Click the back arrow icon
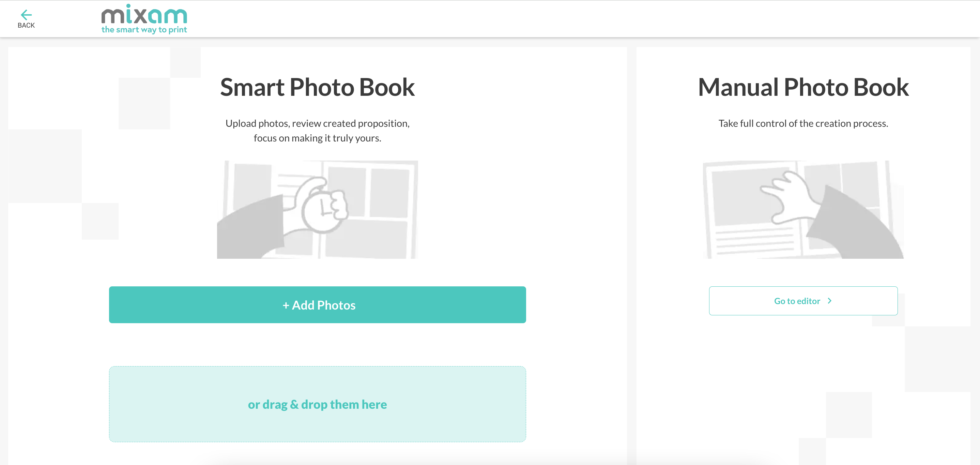This screenshot has width=980, height=465. click(26, 14)
